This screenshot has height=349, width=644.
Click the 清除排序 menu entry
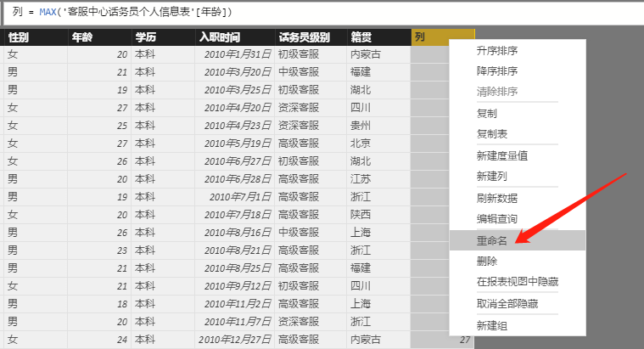(x=497, y=91)
